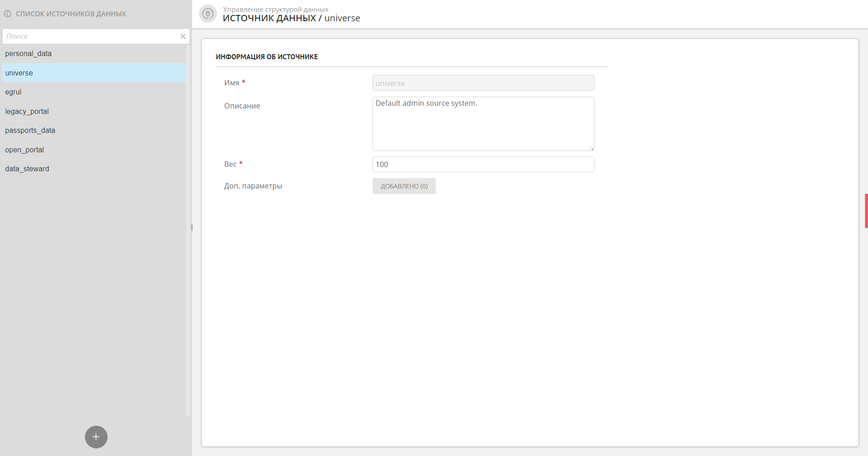Click the data source header round icon

[208, 14]
